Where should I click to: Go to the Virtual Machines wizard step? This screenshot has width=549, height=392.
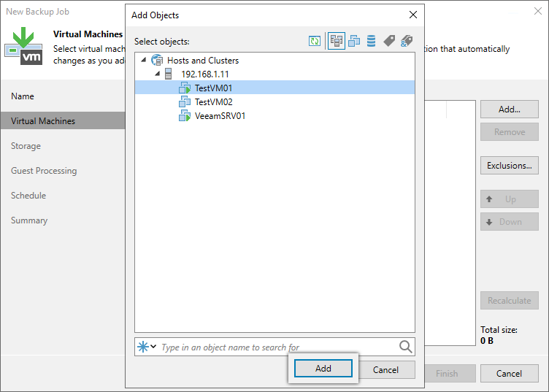(63, 120)
